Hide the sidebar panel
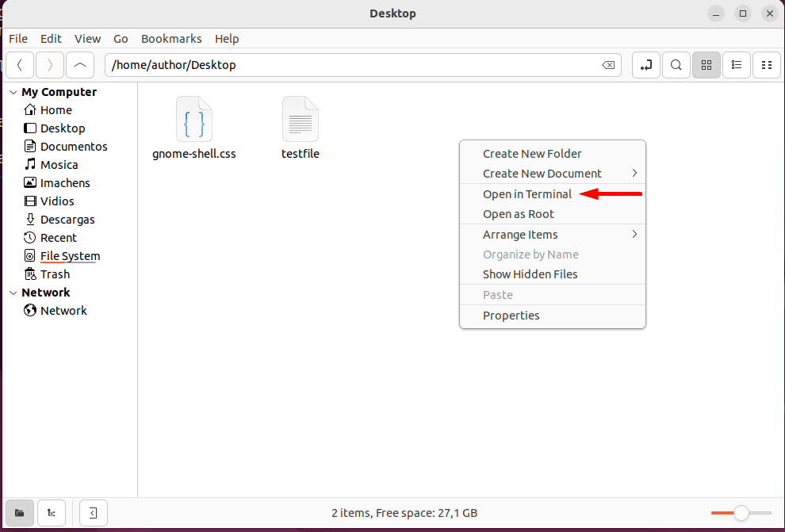 93,513
